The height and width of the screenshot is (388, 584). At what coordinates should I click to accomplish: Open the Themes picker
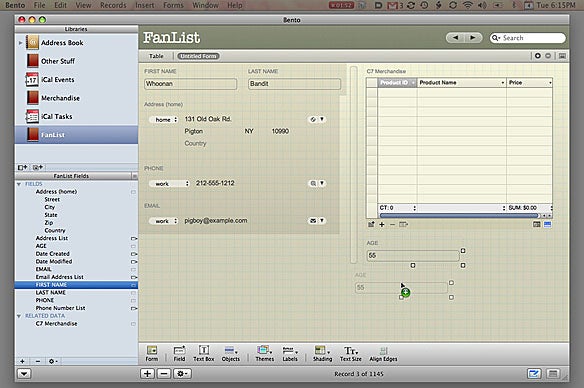tap(264, 354)
